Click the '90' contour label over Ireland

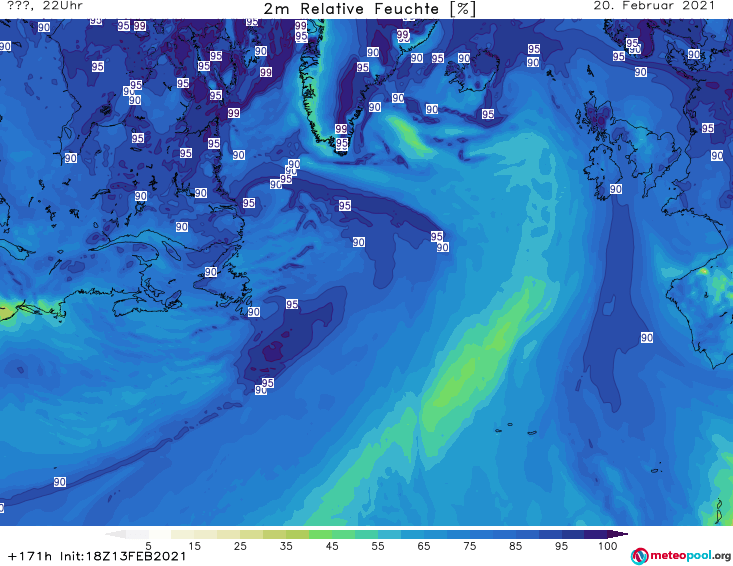pyautogui.click(x=616, y=189)
